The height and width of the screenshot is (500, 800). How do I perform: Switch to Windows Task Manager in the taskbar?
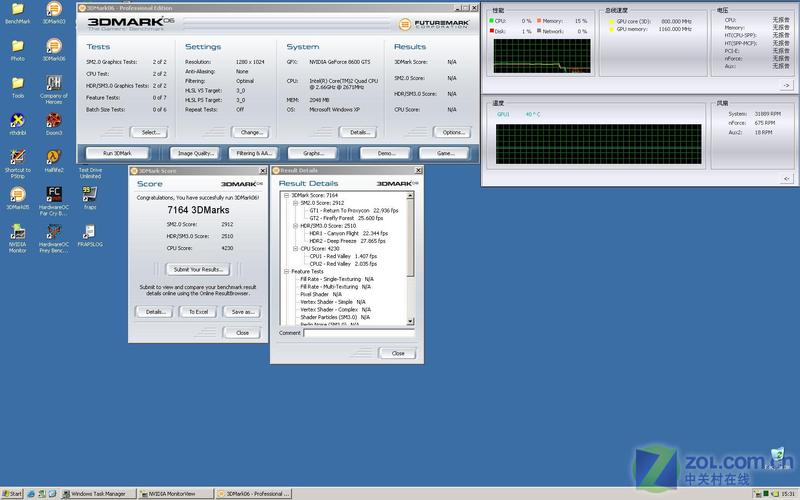[98, 493]
